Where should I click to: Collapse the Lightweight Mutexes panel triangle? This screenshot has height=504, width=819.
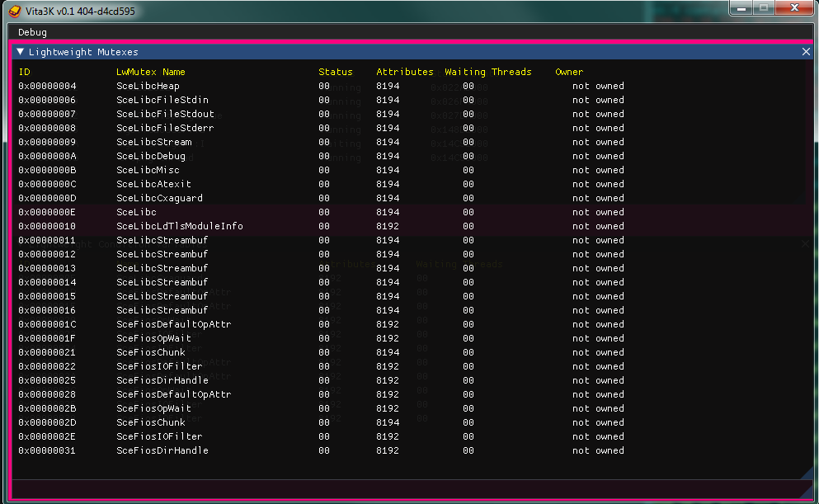(21, 52)
